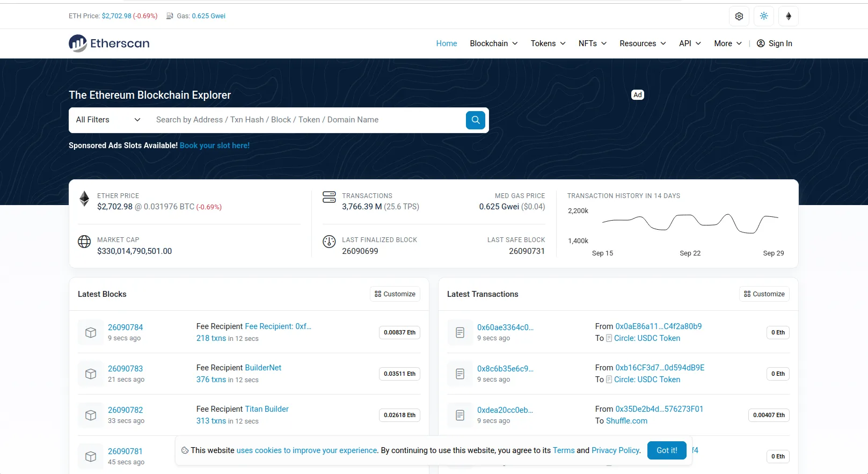
Task: Click transaction icon beside 0x60ae3364c0
Action: (460, 332)
